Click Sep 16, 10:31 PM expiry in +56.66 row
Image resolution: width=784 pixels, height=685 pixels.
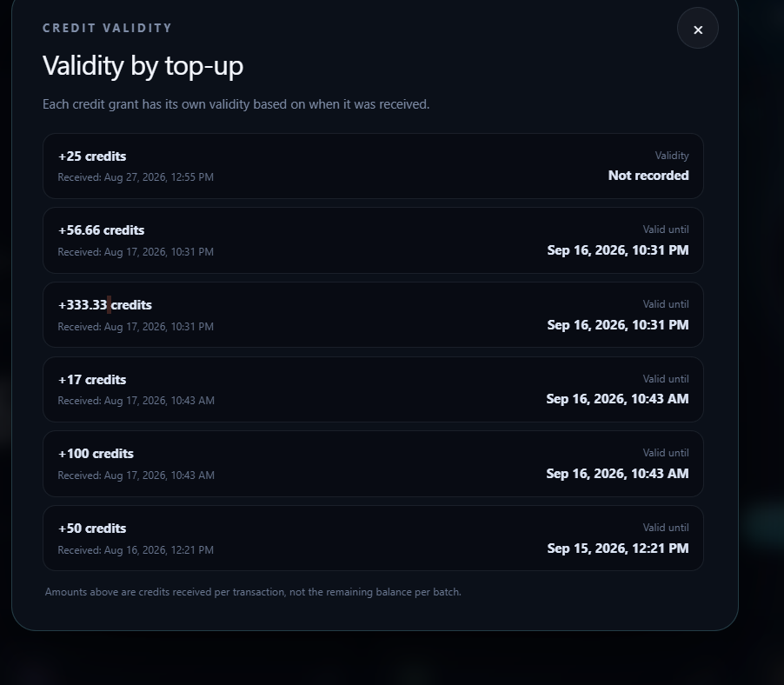617,250
